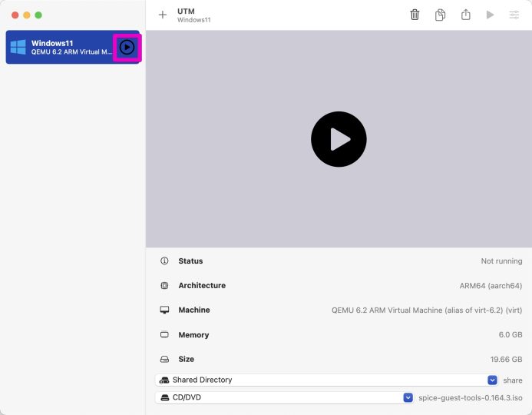
Task: Click the 'ARM64 (aarch64)' value
Action: pos(491,286)
